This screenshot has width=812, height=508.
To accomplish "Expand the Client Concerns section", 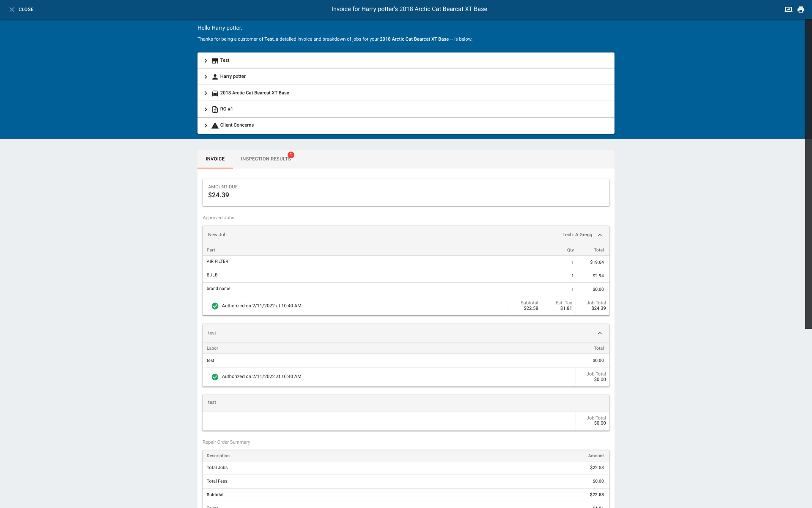I will (x=206, y=125).
